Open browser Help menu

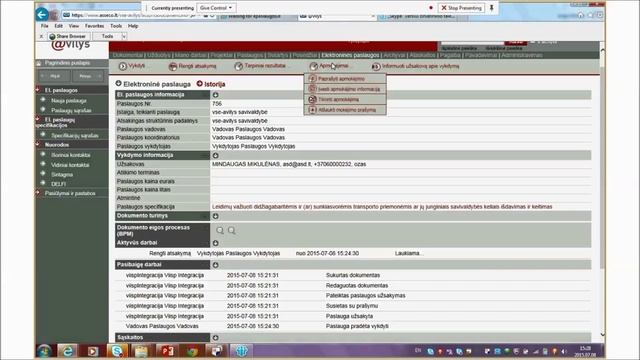coord(133,26)
